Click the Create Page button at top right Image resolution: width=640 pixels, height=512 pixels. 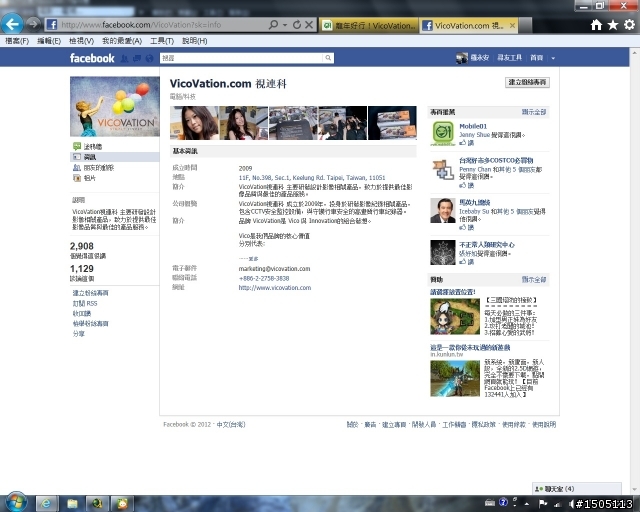point(527,82)
